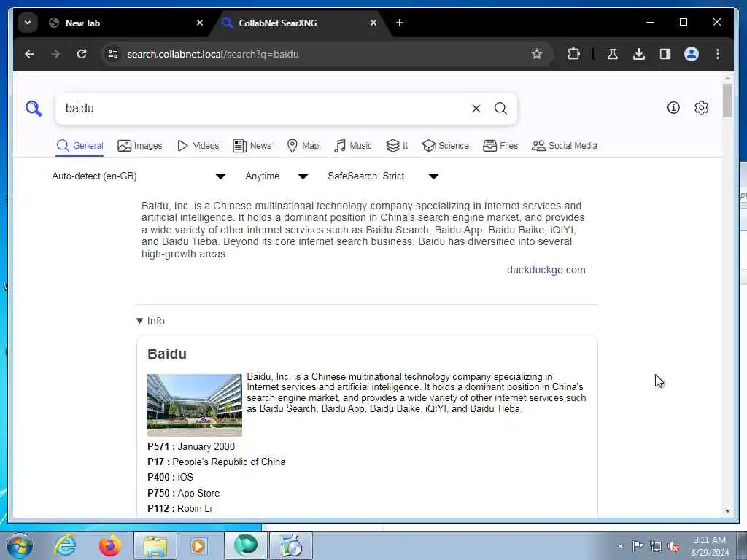Switch to the Videos category
Viewport: 747px width, 560px height.
[x=198, y=146]
